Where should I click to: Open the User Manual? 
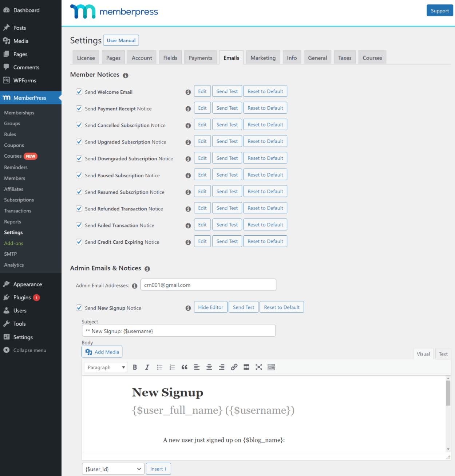121,40
